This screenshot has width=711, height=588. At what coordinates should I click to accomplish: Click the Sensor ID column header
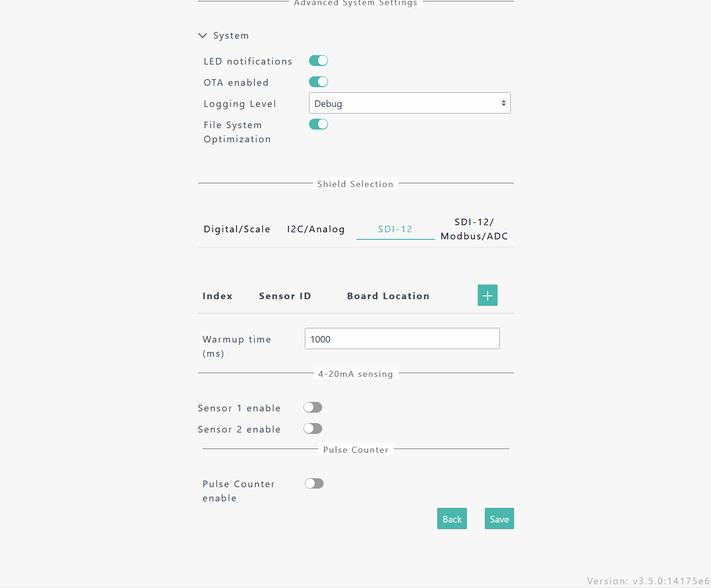tap(285, 296)
